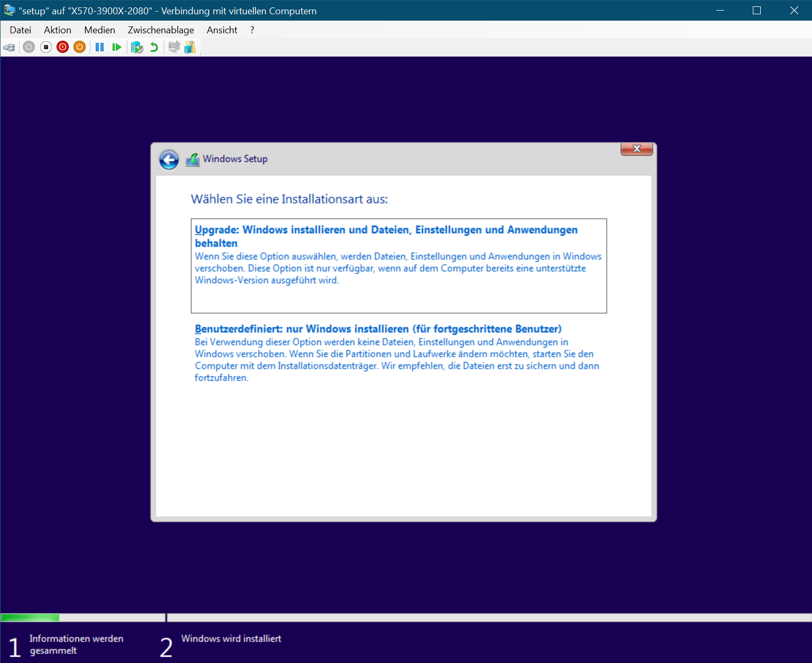Image resolution: width=812 pixels, height=663 pixels.
Task: Open the Medien menu
Action: pos(99,30)
